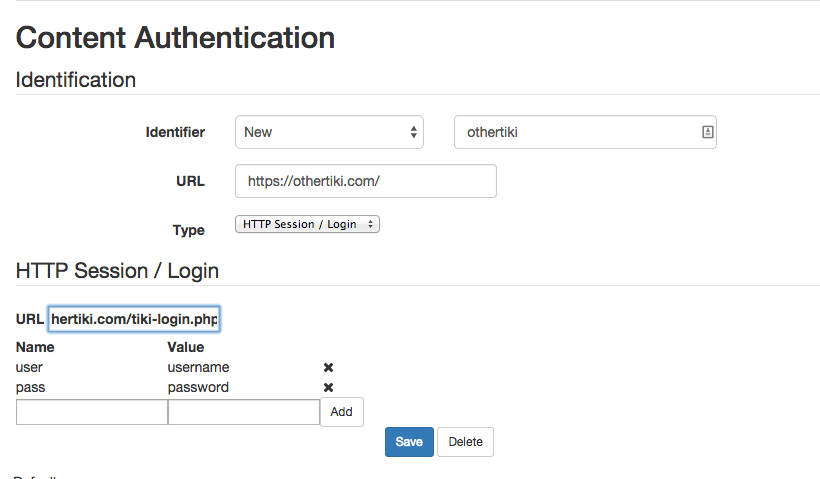Viewport: 820px width, 479px height.
Task: Click the Identifier dropdown arrows
Action: click(x=414, y=132)
